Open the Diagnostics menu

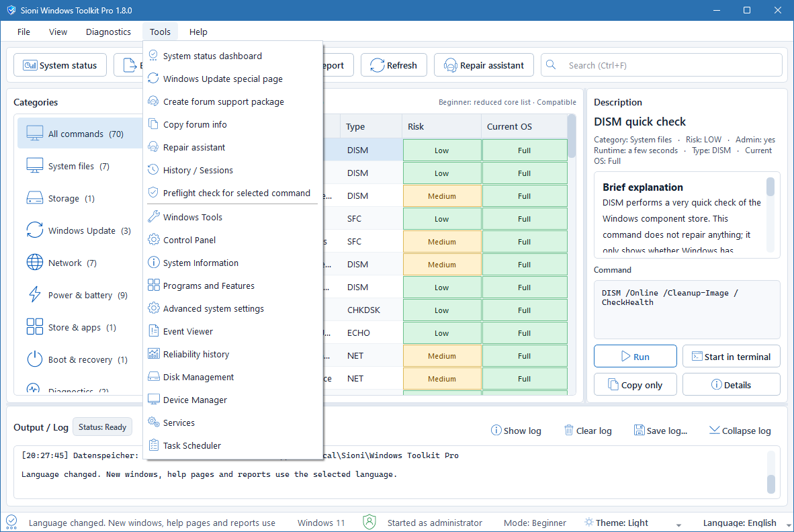click(x=108, y=32)
